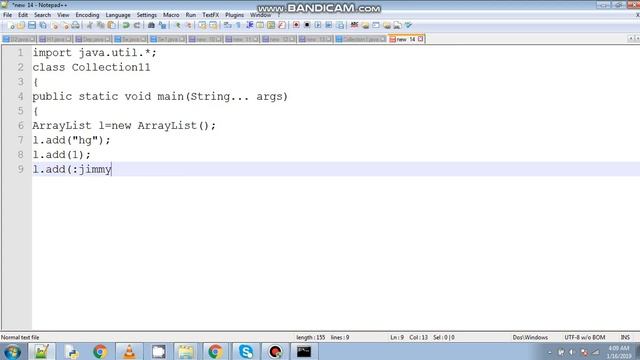This screenshot has height=360, width=640.
Task: Open Find with the binoculars icon
Action: (151, 25)
